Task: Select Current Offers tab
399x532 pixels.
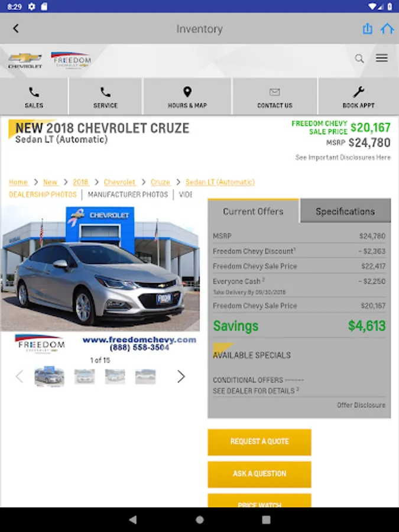Action: tap(253, 211)
